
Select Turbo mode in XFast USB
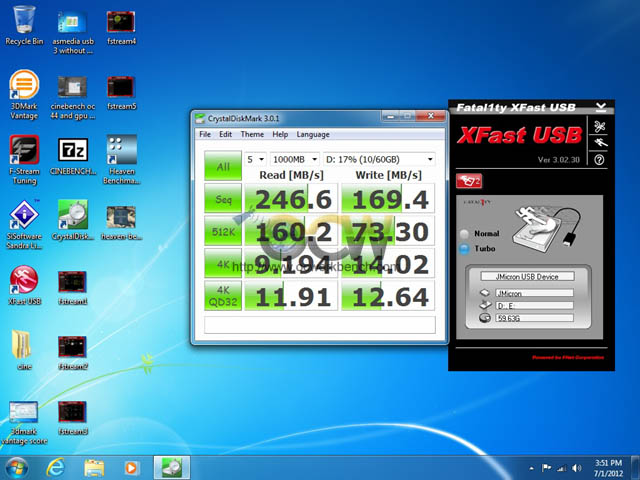click(x=464, y=249)
